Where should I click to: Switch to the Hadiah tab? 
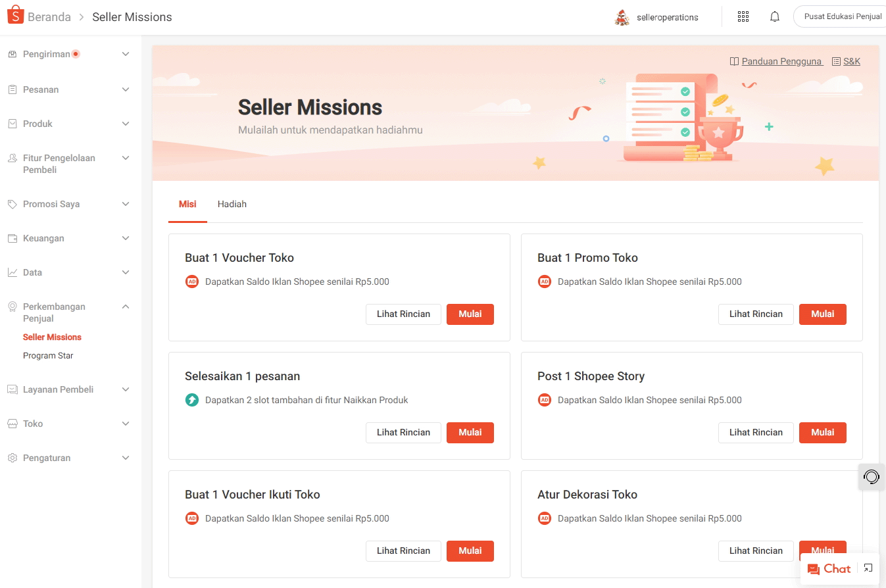[x=232, y=204]
